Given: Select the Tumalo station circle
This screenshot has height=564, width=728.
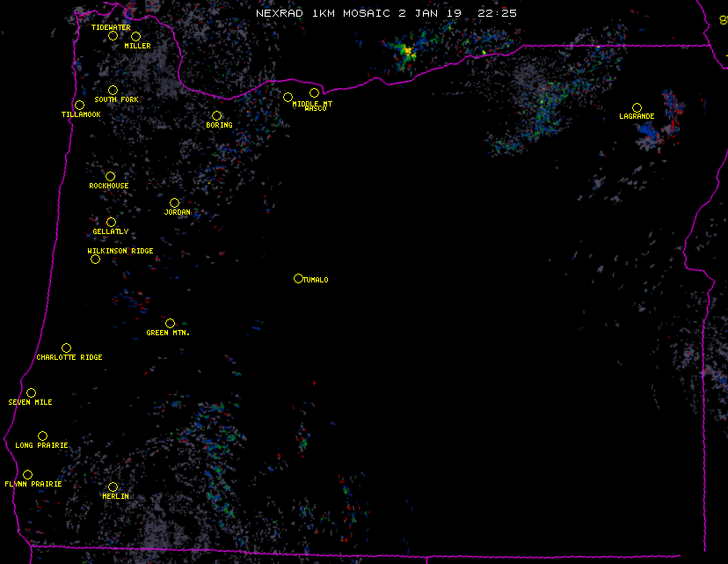Looking at the screenshot, I should [298, 278].
